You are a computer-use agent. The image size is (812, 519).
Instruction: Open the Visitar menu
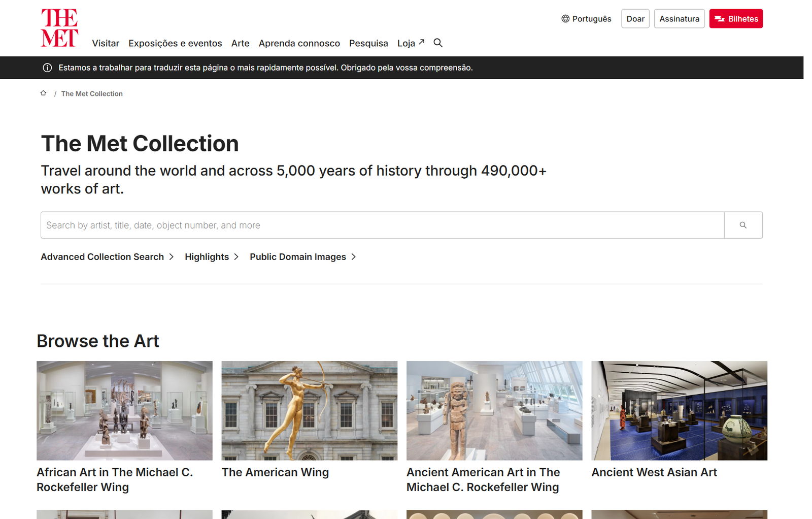pos(106,44)
